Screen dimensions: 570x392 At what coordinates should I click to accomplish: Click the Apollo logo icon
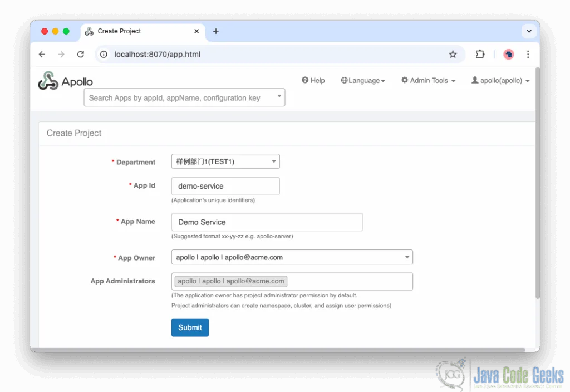click(x=48, y=81)
